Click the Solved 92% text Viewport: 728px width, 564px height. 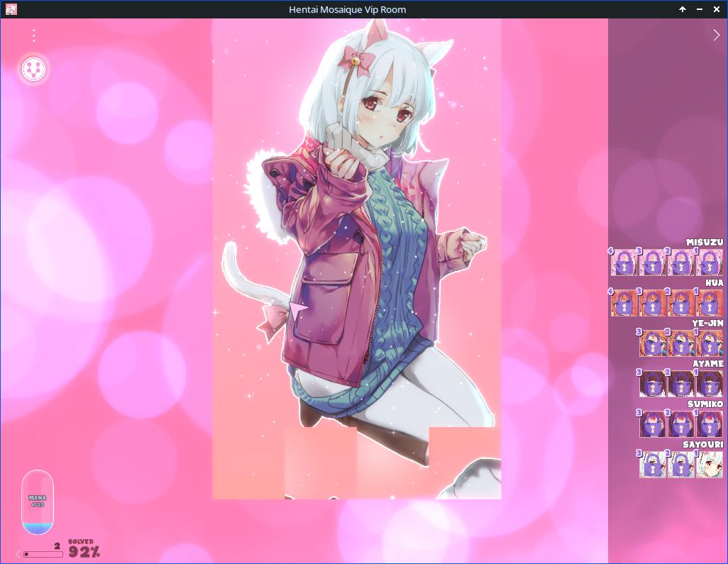[84, 548]
